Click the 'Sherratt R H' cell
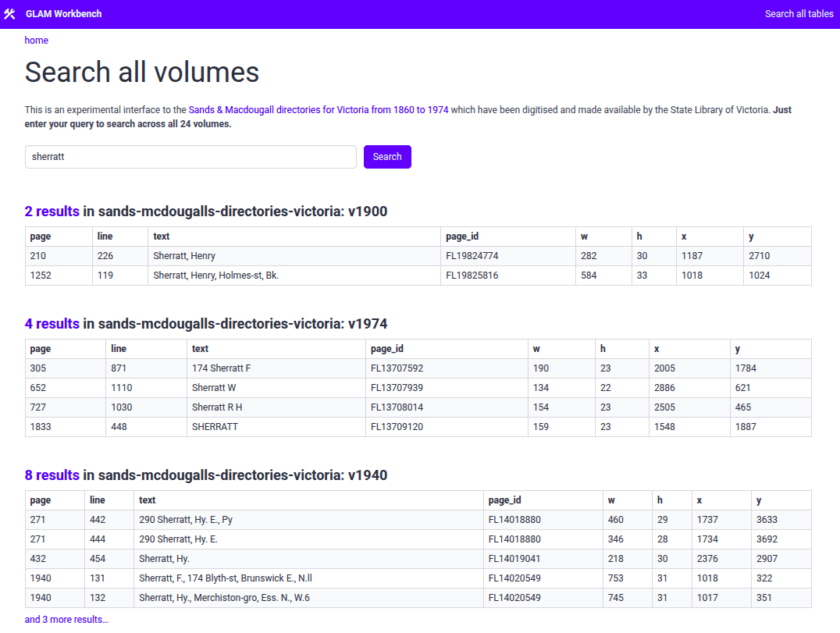The width and height of the screenshot is (840, 633). (x=276, y=407)
